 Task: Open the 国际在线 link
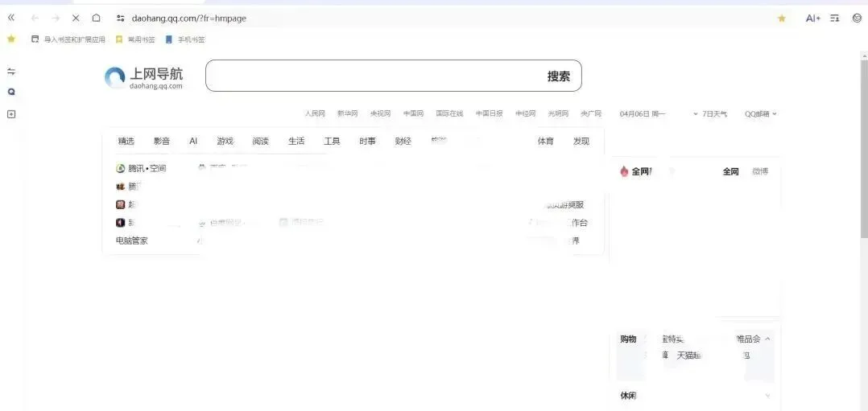click(449, 113)
